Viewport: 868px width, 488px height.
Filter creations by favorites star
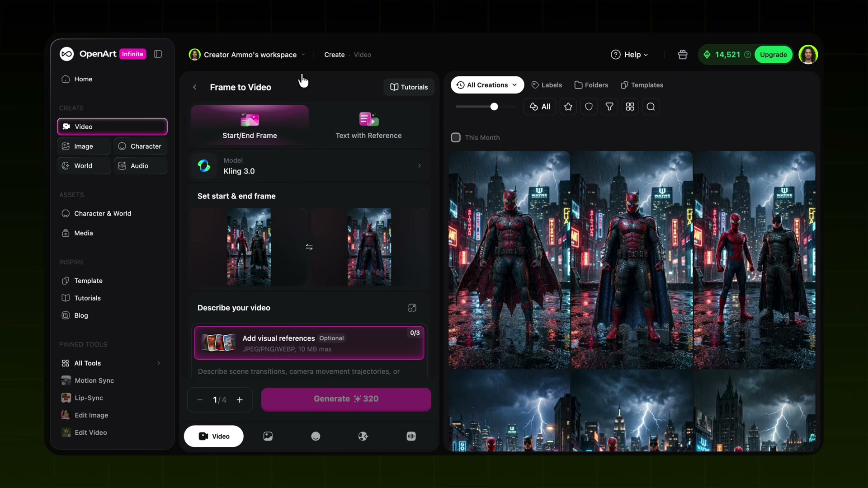pos(568,107)
